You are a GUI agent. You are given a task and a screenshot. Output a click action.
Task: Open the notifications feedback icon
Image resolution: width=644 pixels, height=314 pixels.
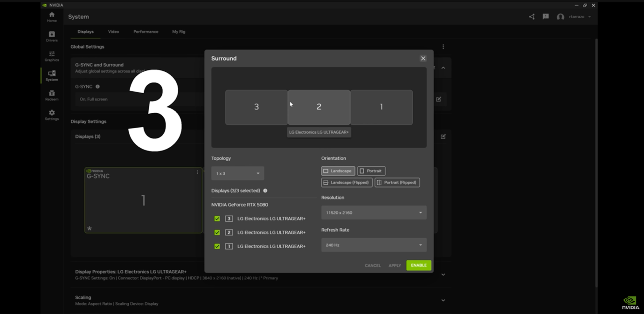(x=546, y=17)
